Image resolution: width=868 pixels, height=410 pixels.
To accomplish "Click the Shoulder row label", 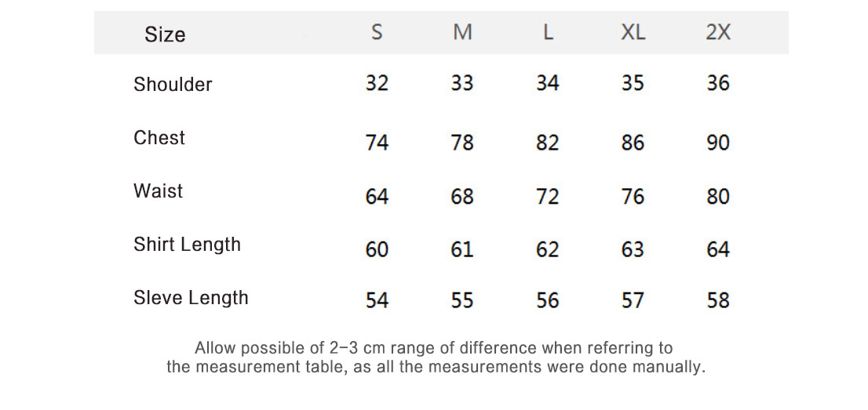I will [x=173, y=85].
